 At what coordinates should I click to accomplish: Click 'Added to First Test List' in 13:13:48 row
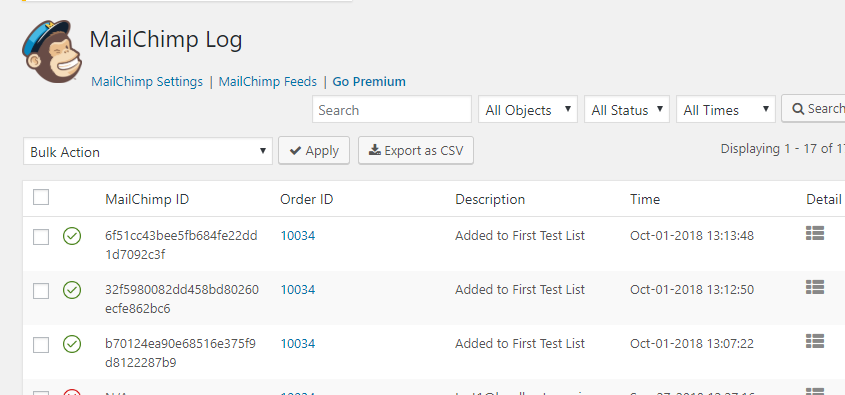tap(520, 235)
